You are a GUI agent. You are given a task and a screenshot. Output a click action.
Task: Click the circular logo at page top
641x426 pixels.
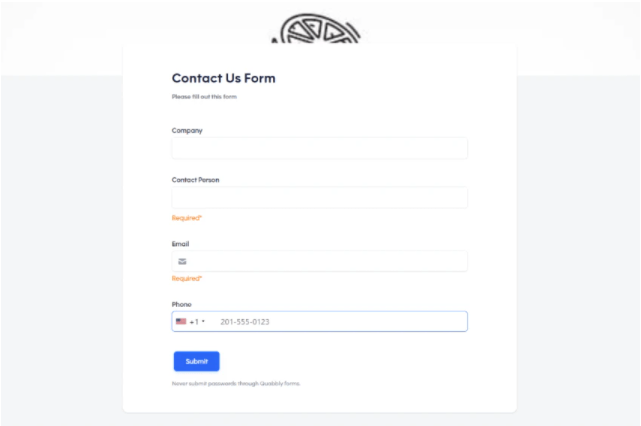point(319,29)
